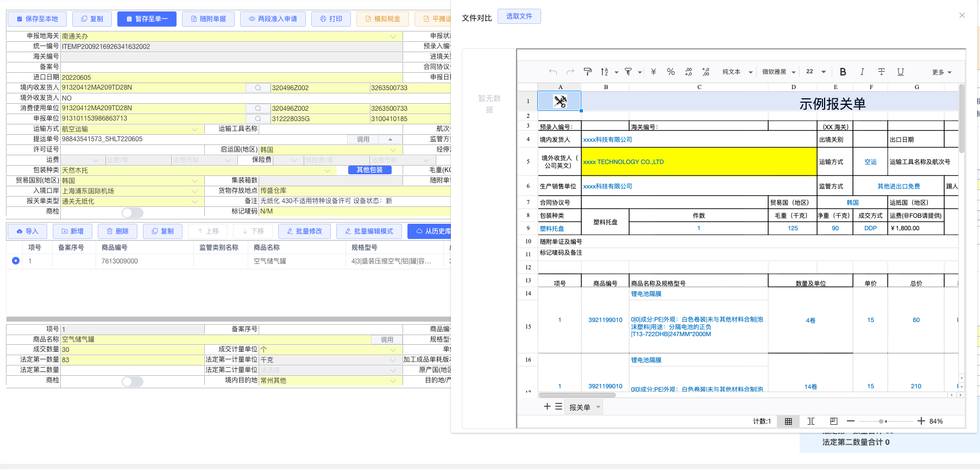Add a new sheet with plus icon
Viewport: 980px width, 473px height.
click(547, 407)
